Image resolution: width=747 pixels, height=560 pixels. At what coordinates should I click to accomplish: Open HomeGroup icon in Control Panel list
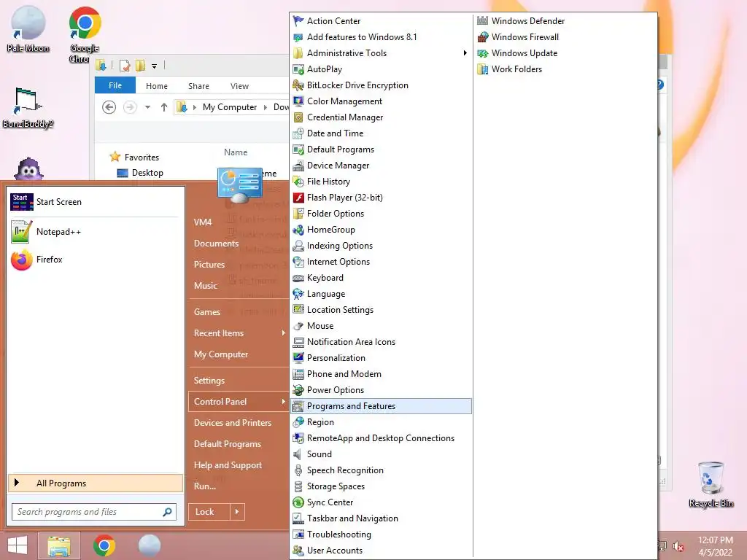[298, 230]
